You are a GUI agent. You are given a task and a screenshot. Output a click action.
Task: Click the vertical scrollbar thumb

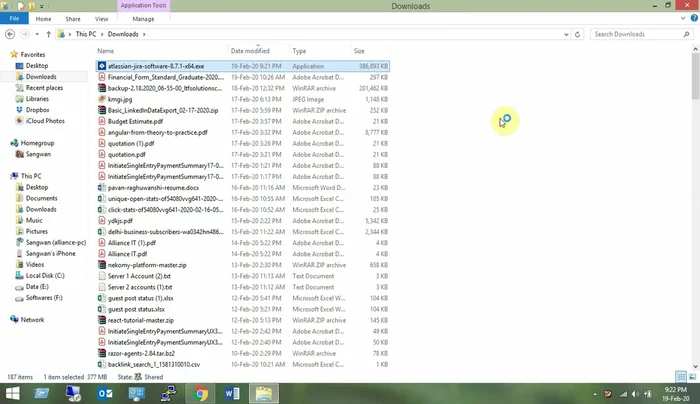(x=696, y=76)
